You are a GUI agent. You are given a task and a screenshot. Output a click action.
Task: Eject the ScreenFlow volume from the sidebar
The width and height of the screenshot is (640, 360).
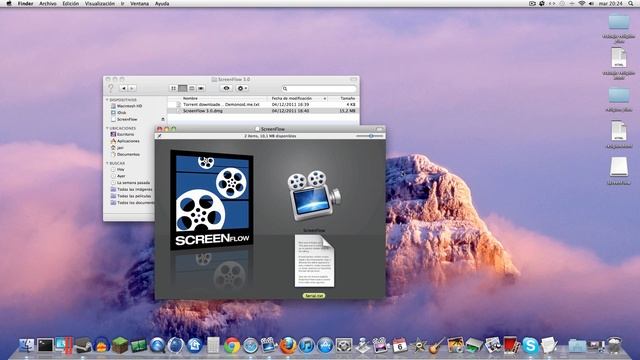pyautogui.click(x=163, y=119)
